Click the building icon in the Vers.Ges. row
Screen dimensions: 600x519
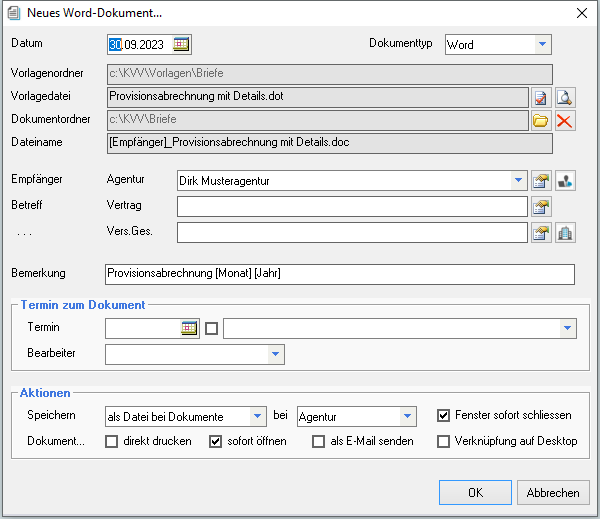[565, 233]
